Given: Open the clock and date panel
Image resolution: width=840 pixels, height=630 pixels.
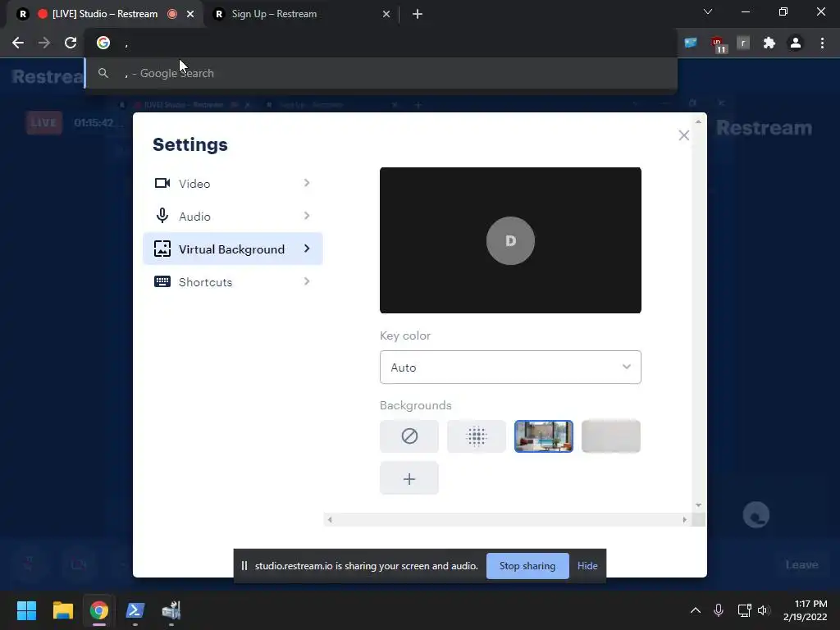Looking at the screenshot, I should (x=806, y=610).
